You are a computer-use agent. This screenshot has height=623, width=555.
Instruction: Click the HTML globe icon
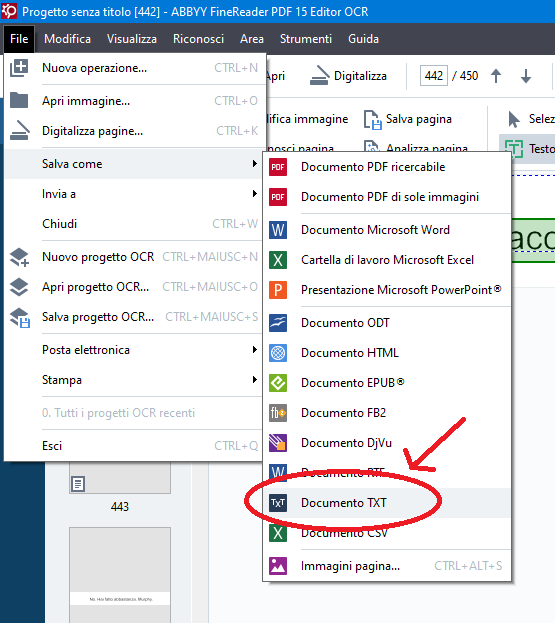coord(278,353)
